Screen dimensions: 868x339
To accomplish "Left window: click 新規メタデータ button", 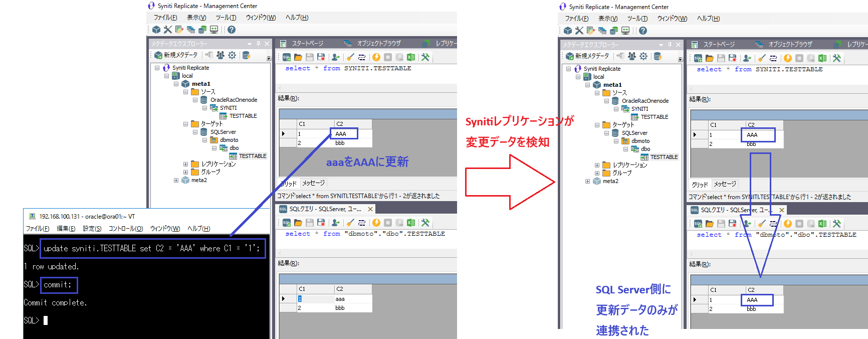I will click(176, 55).
